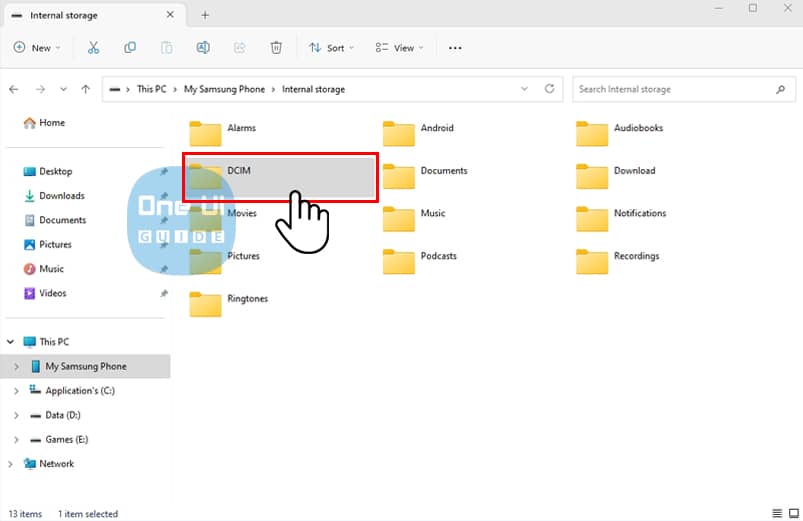803x521 pixels.
Task: Click My Samsung Phone in address breadcrumb
Action: pyautogui.click(x=224, y=89)
